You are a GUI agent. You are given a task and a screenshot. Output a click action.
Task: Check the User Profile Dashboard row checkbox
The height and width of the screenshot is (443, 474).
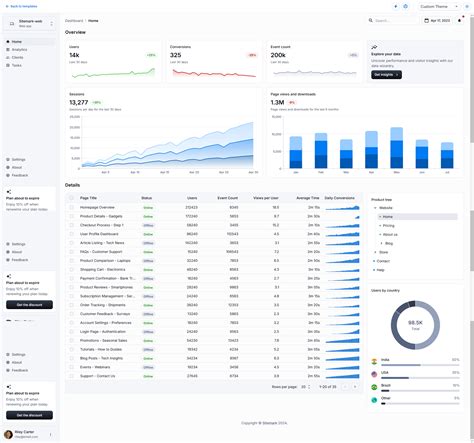[71, 234]
